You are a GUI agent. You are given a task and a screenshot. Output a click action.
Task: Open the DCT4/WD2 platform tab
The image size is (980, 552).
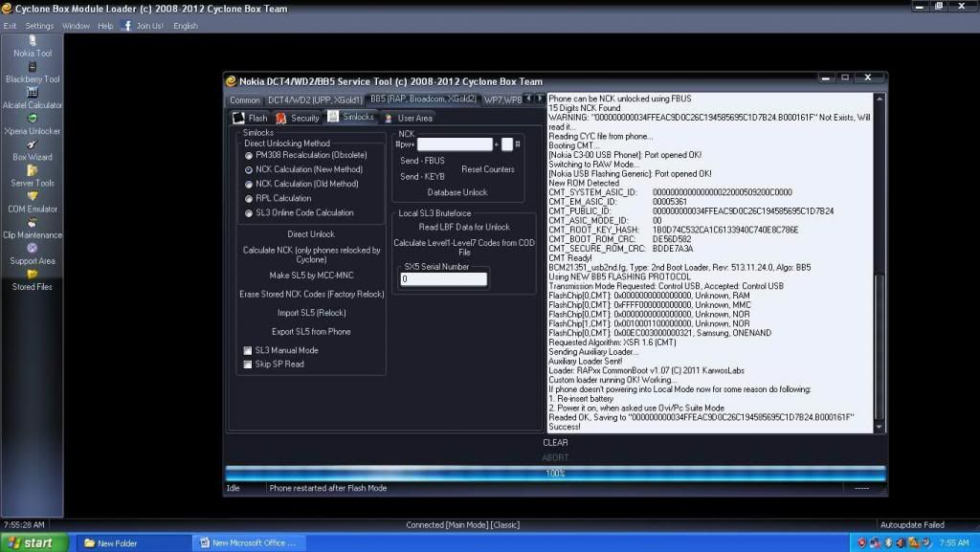tap(314, 99)
